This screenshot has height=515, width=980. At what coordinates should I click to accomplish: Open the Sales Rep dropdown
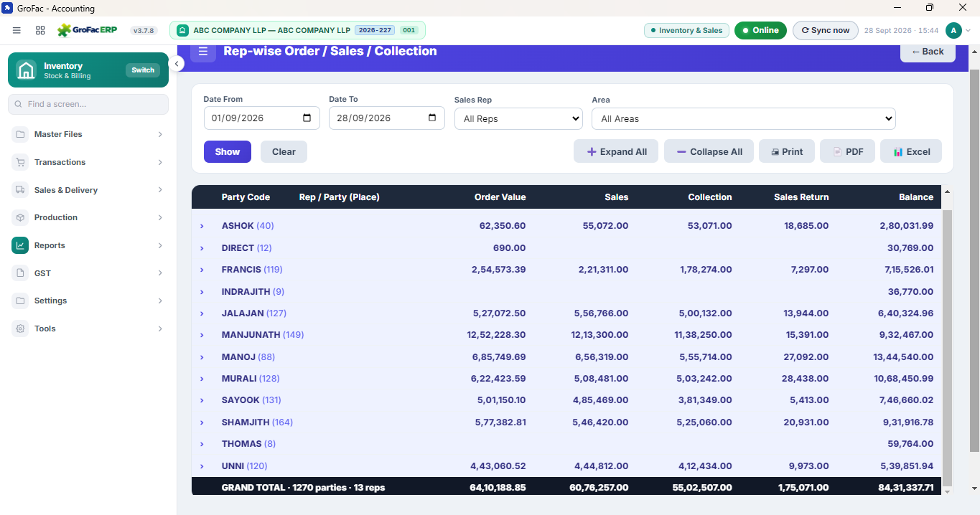tap(518, 118)
